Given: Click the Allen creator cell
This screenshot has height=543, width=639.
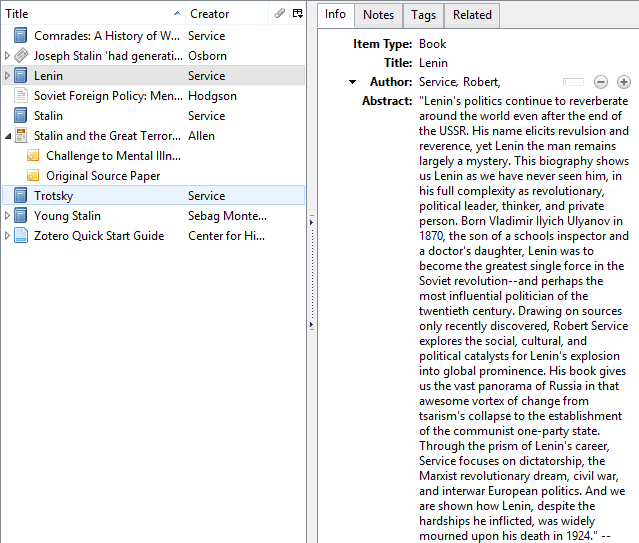Looking at the screenshot, I should (201, 136).
